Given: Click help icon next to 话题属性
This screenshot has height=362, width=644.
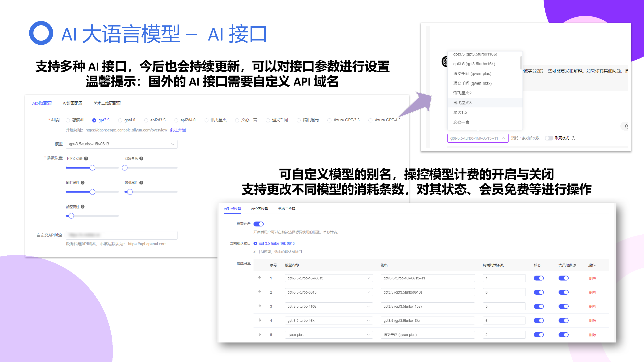Looking at the screenshot, I should click(x=82, y=207).
